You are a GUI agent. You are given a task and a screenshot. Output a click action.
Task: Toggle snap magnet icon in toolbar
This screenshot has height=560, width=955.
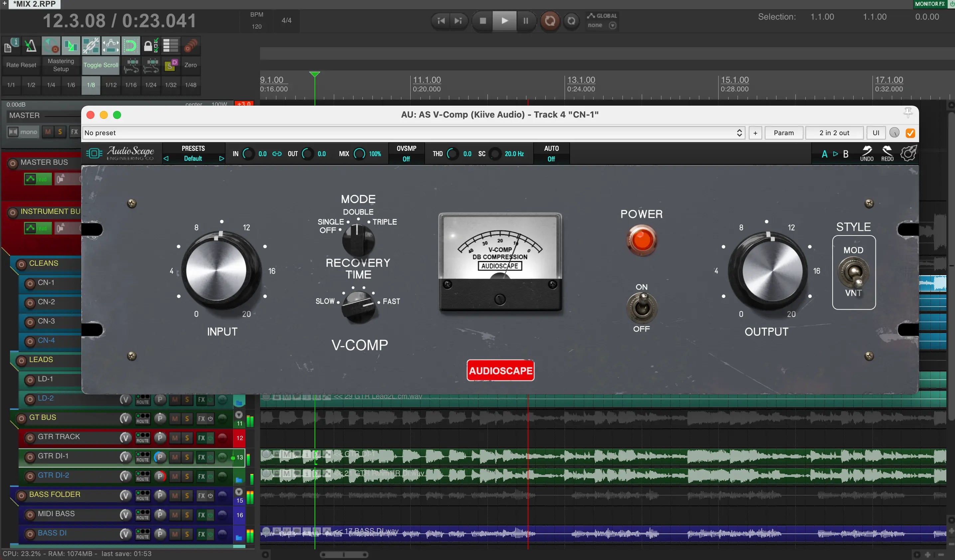[x=130, y=46]
